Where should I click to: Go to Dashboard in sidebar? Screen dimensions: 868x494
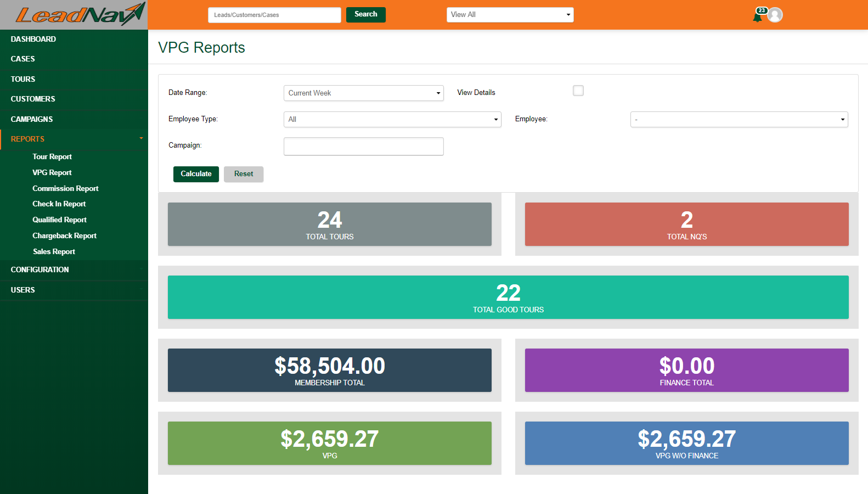click(33, 39)
